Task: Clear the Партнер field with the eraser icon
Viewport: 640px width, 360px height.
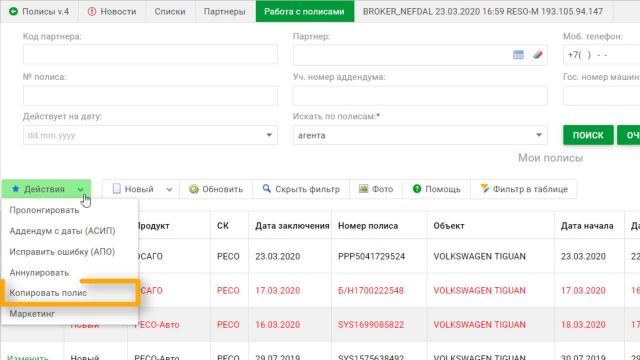Action: point(538,54)
